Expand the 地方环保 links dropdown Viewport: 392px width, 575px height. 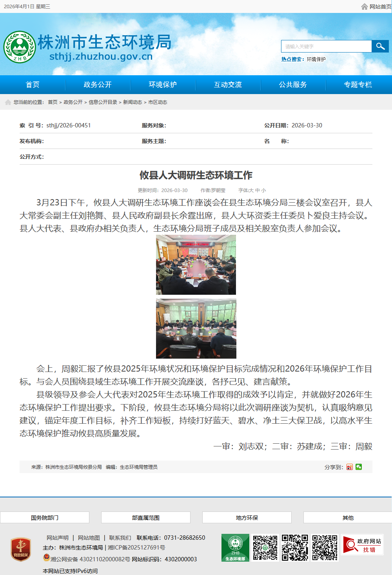click(247, 517)
